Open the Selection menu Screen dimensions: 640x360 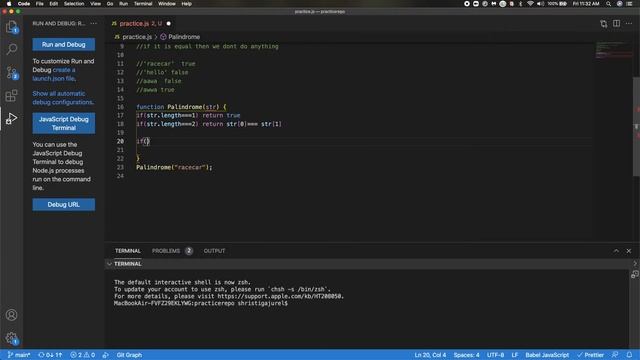point(74,4)
